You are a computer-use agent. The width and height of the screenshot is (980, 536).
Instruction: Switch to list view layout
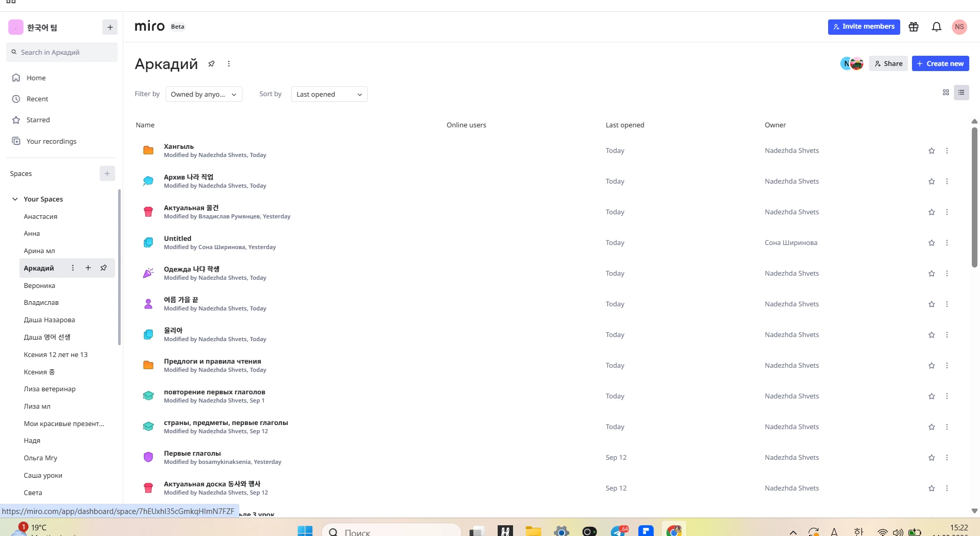pos(962,93)
